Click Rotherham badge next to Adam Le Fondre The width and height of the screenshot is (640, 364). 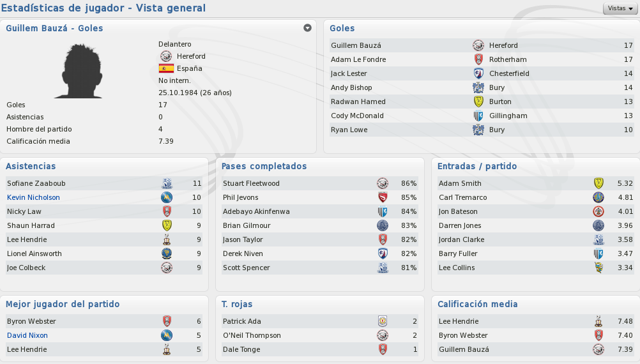click(x=478, y=59)
